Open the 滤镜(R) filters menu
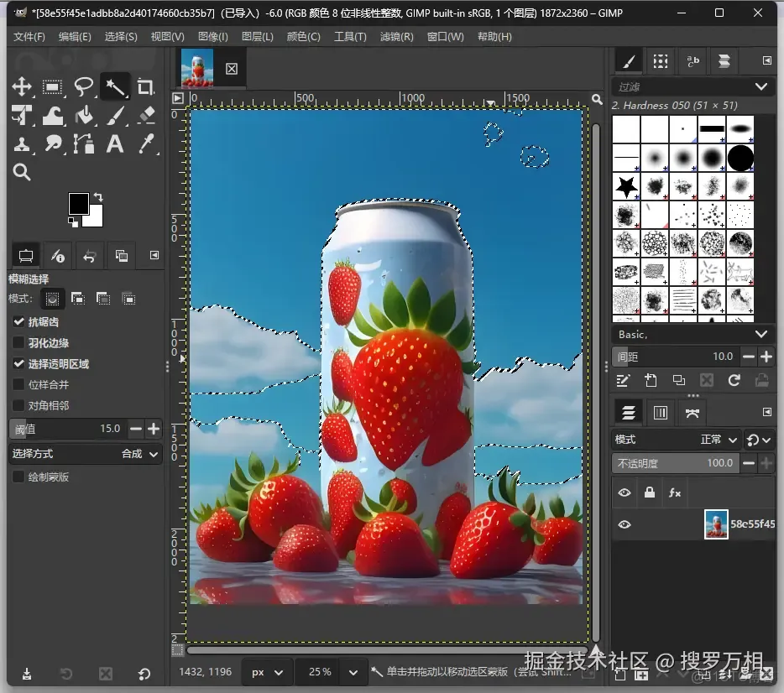Screen dimensions: 784x693 pyautogui.click(x=396, y=37)
